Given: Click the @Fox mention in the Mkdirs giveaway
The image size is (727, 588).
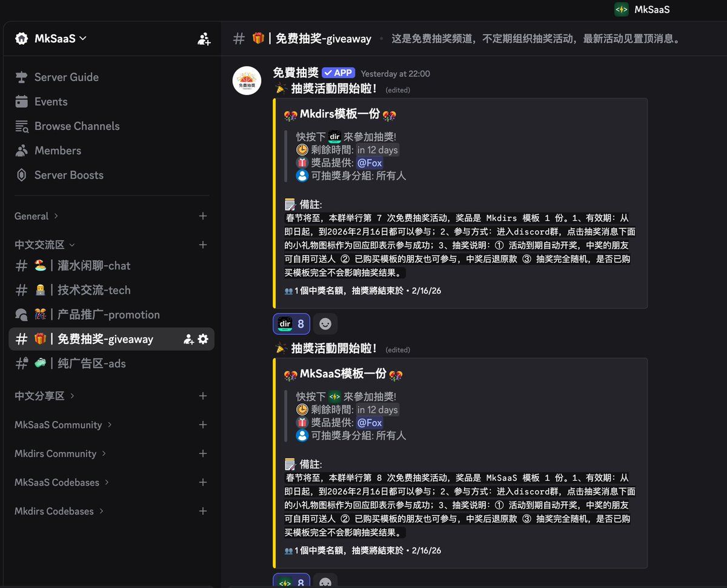Looking at the screenshot, I should point(369,163).
